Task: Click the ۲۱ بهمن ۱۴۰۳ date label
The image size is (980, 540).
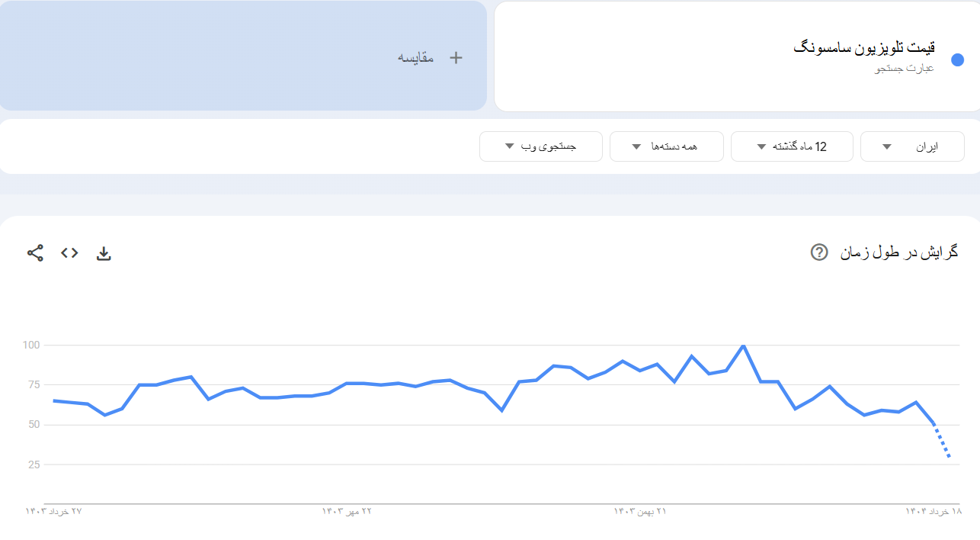Action: [640, 511]
